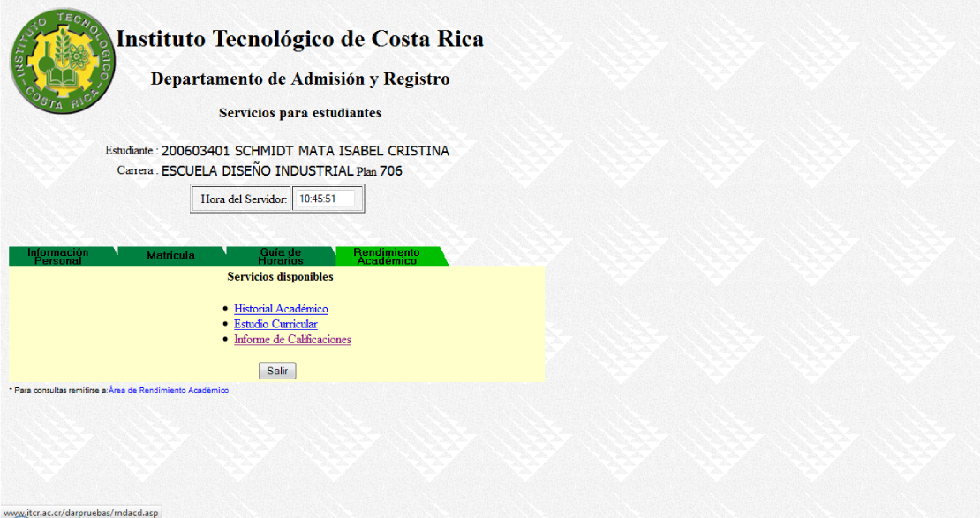
Task: Open the Guía de Horarios tab
Action: coord(281,256)
